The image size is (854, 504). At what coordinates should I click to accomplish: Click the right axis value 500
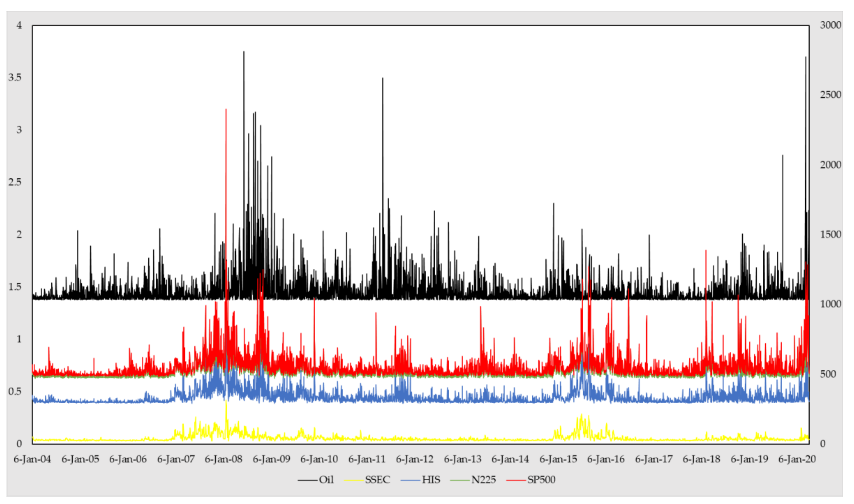[x=828, y=374]
